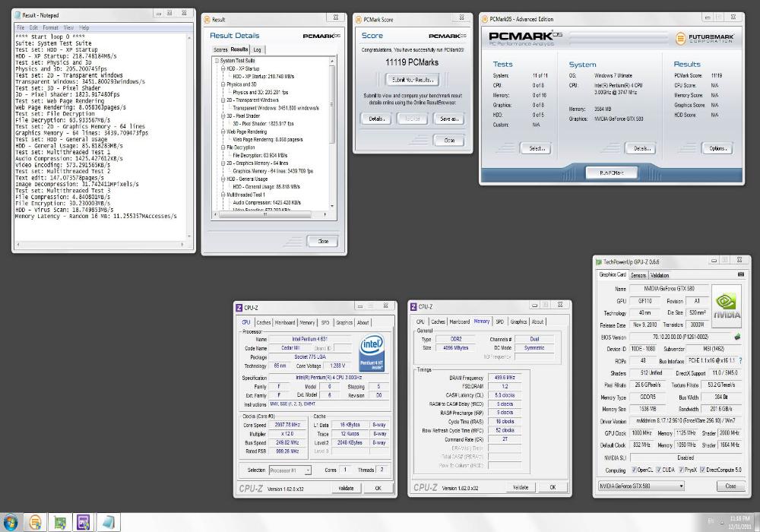Click the Run PCMark button

pos(612,173)
